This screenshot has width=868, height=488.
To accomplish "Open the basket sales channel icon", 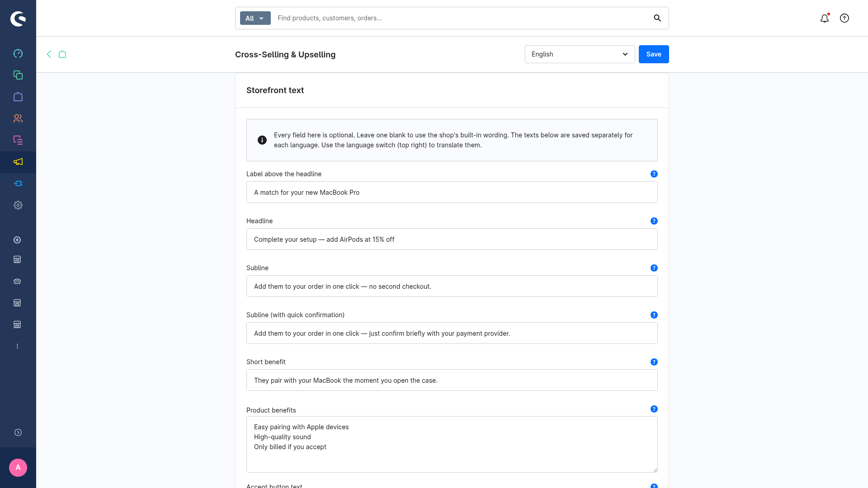I will [17, 281].
